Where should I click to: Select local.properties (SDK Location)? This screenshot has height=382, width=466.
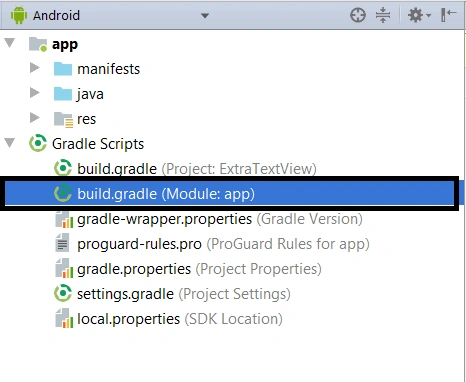click(180, 319)
